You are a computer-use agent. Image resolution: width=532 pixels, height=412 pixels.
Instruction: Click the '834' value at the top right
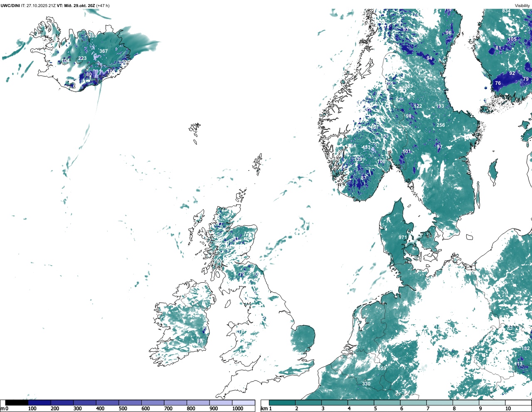[x=506, y=11]
